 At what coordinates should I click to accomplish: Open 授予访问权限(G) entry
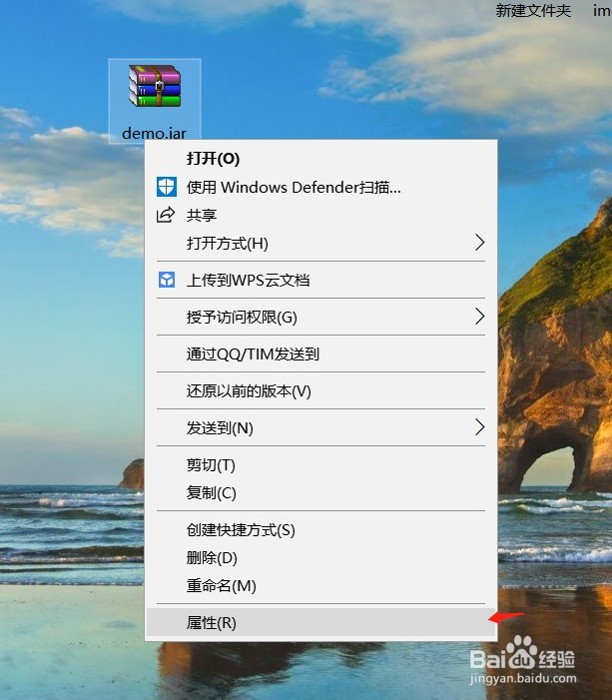(x=320, y=317)
